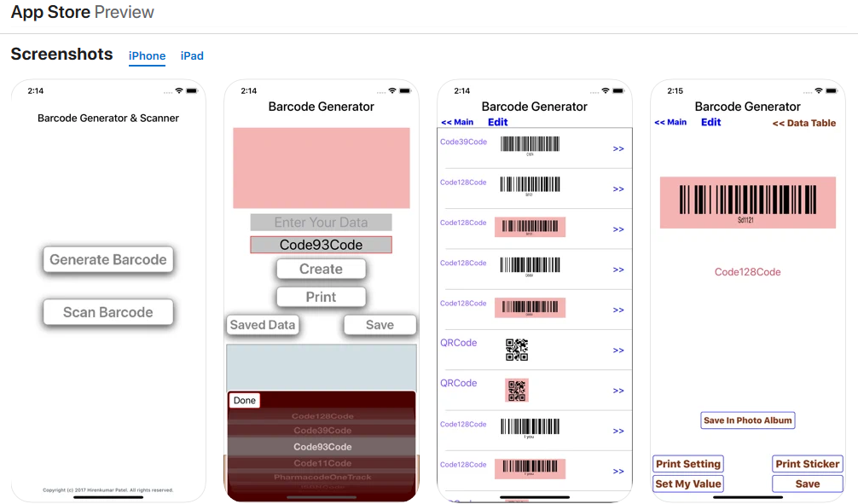This screenshot has height=504, width=858.
Task: Tap << Main in the Sd1121 barcode screenshot
Action: tap(670, 122)
